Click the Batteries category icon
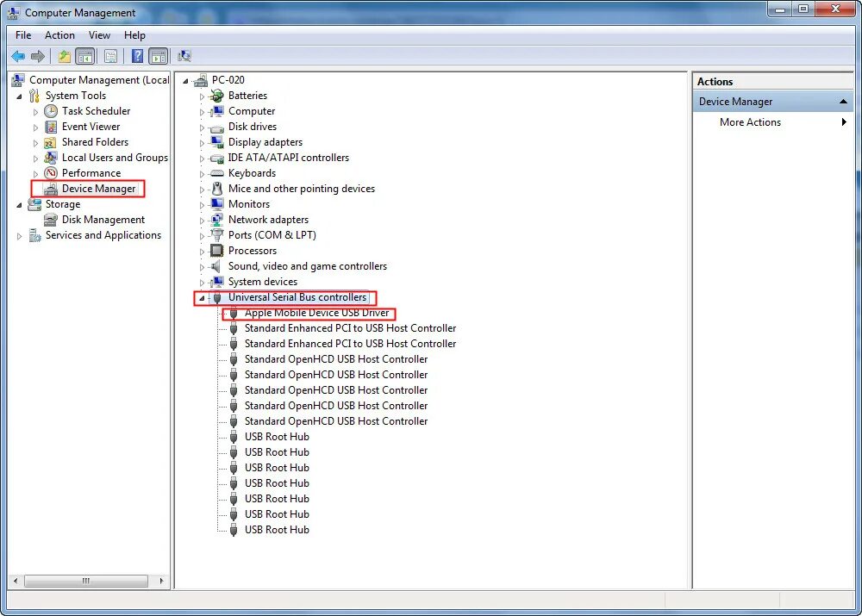This screenshot has height=616, width=862. pyautogui.click(x=217, y=96)
